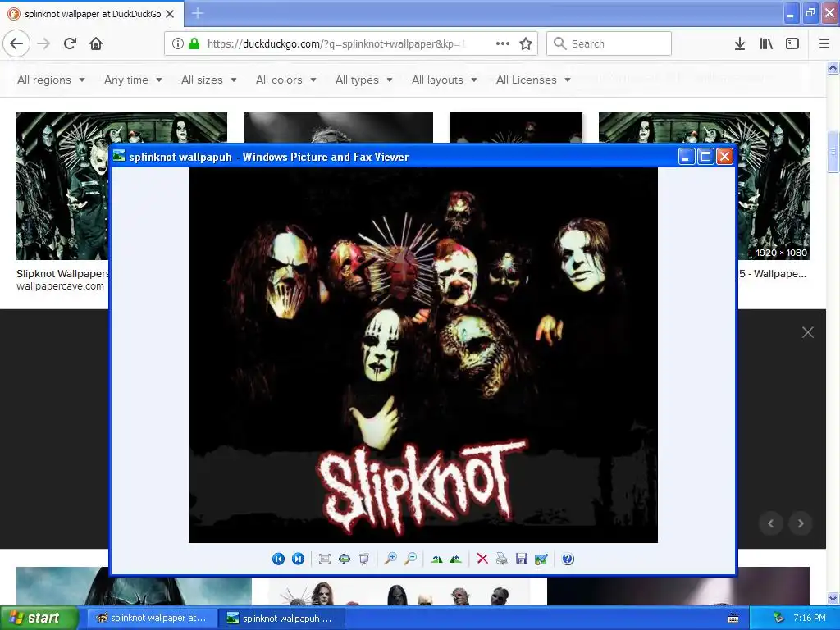Open wallpapercave.com source link
The width and height of the screenshot is (840, 630).
coord(60,286)
